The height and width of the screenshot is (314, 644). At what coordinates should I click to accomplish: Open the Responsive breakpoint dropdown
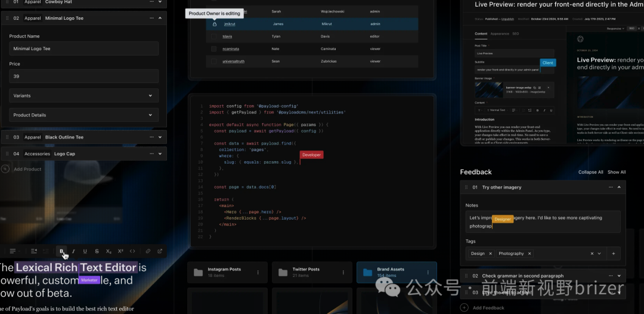pyautogui.click(x=615, y=29)
